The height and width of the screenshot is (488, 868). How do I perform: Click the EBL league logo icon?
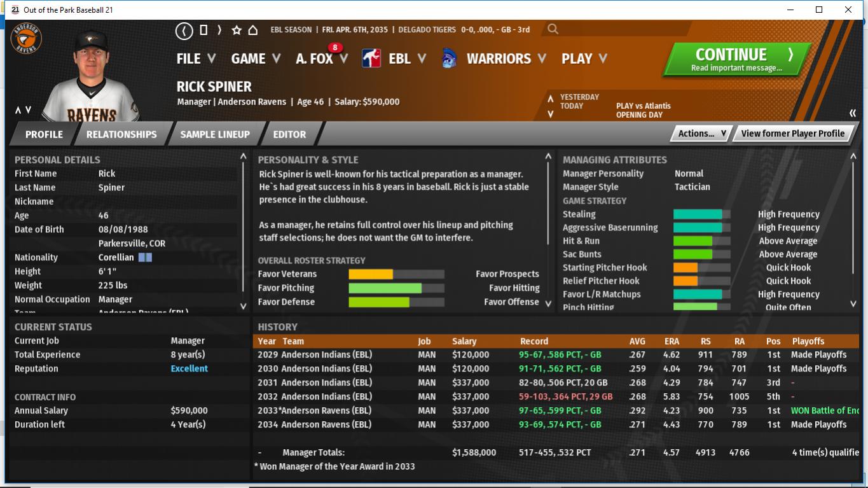click(x=371, y=59)
